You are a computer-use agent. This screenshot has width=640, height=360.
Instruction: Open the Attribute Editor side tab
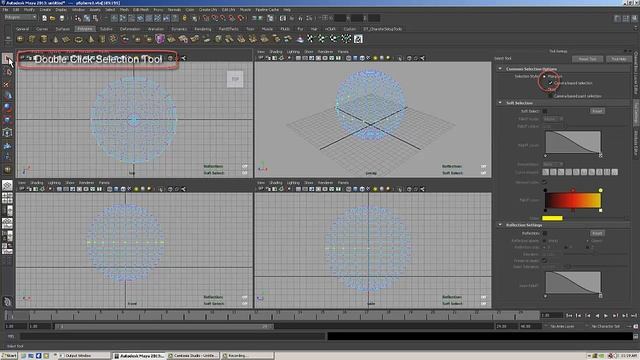pos(636,143)
